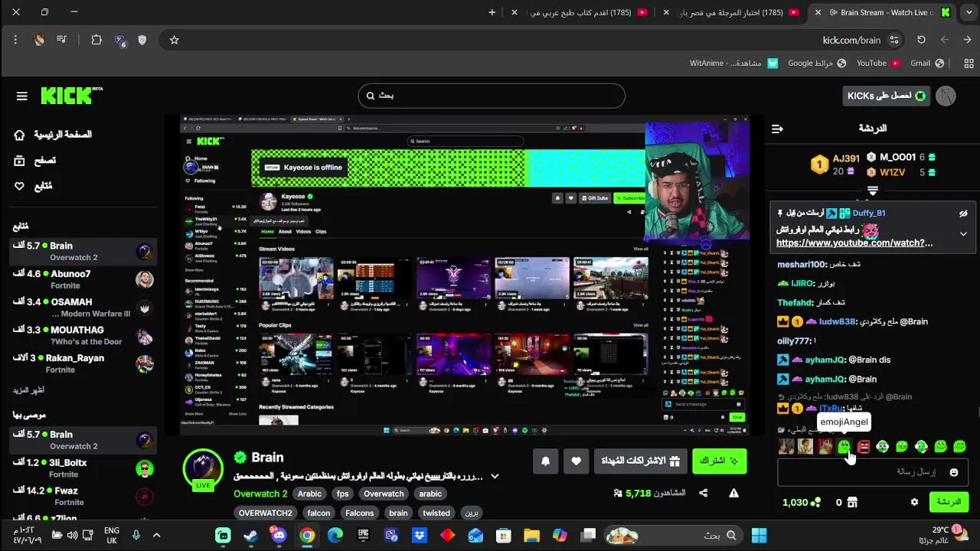Screen dimensions: 980x551
Task: Open the recommended Fwaz channel
Action: [x=82, y=496]
